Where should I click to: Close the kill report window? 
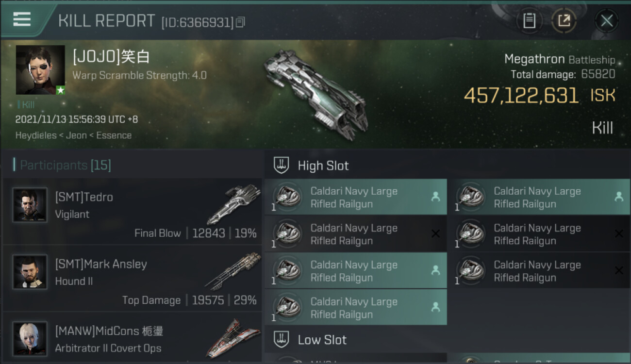pos(606,21)
